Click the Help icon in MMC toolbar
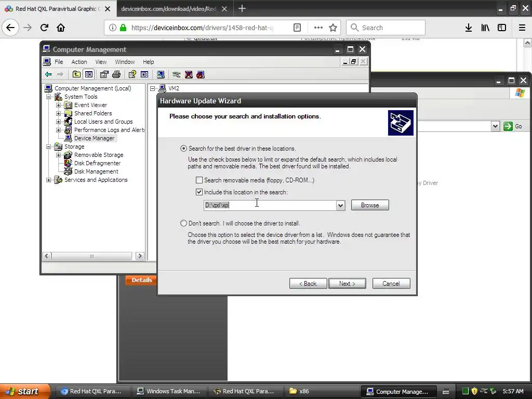The image size is (532, 399). (132, 74)
